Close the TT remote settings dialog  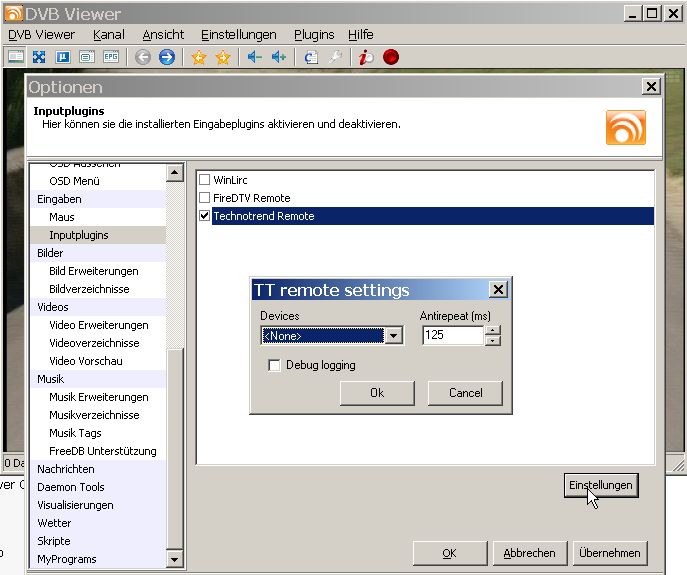499,289
